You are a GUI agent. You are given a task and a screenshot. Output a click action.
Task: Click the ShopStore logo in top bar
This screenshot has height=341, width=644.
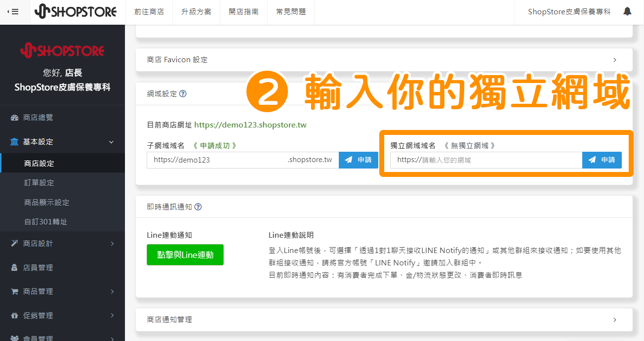76,11
